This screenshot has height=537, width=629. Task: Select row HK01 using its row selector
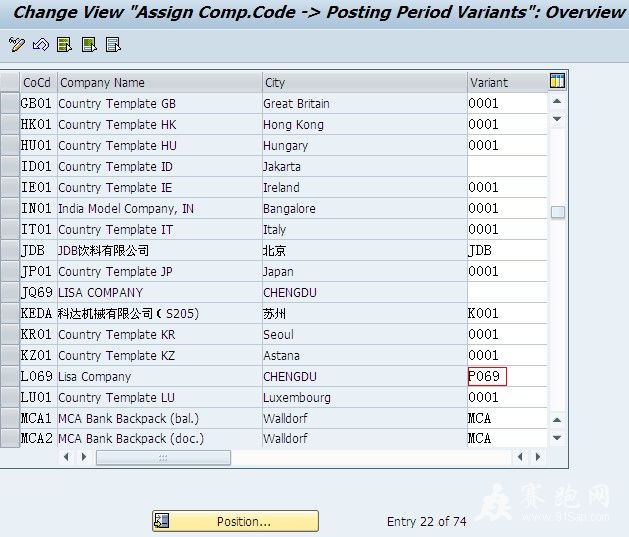coord(10,124)
